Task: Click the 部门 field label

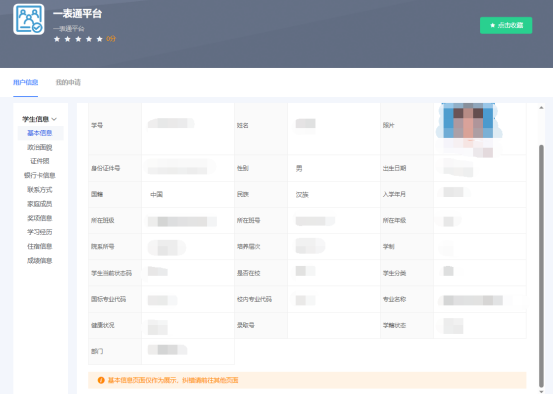Action: pos(97,351)
